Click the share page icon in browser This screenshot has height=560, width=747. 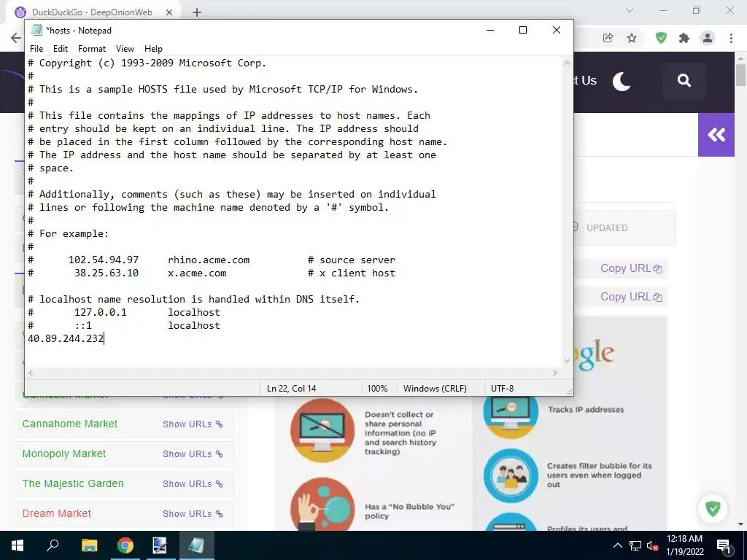(x=608, y=38)
